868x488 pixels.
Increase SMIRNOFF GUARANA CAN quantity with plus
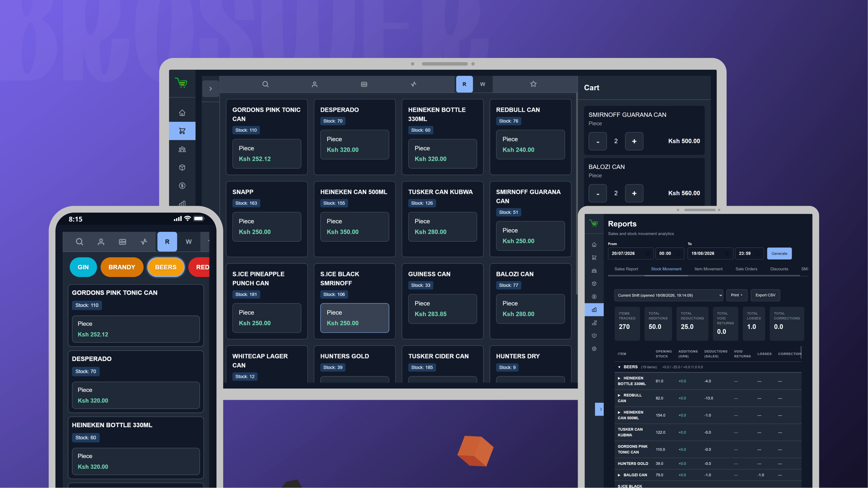[634, 141]
